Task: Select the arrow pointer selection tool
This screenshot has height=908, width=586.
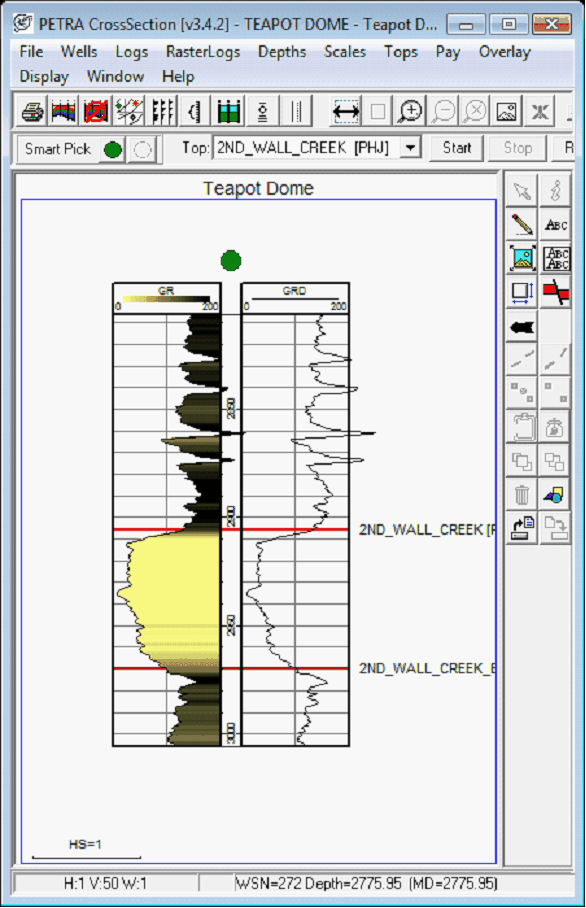Action: (x=522, y=190)
